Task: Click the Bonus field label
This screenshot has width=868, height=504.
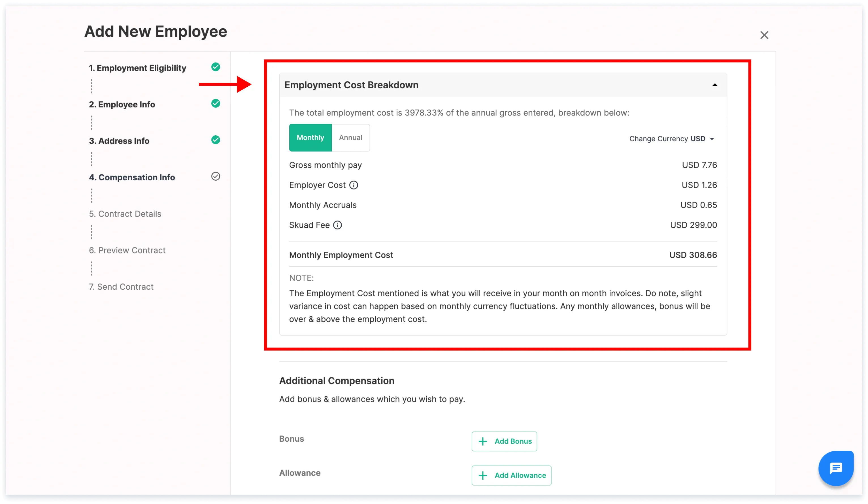Action: [x=292, y=439]
